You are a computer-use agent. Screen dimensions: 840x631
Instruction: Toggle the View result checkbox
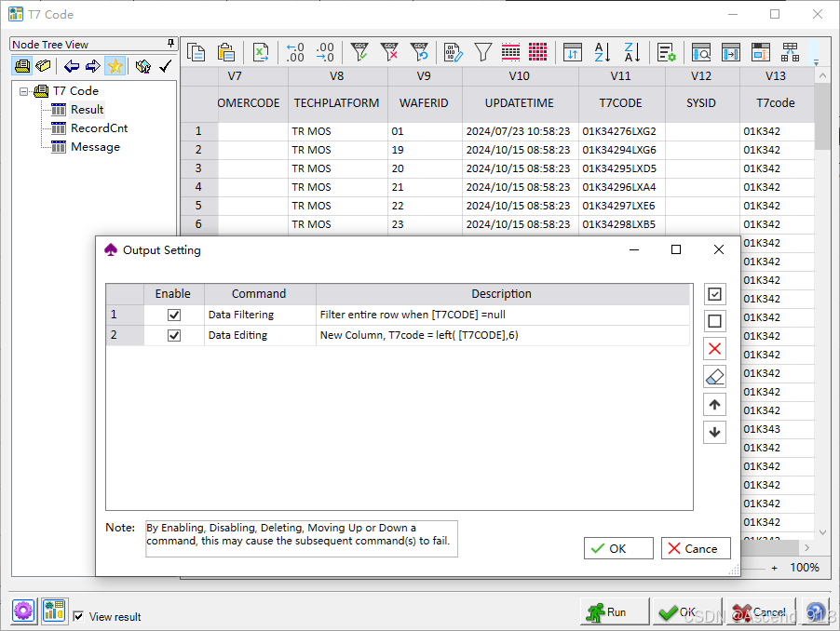tap(78, 616)
